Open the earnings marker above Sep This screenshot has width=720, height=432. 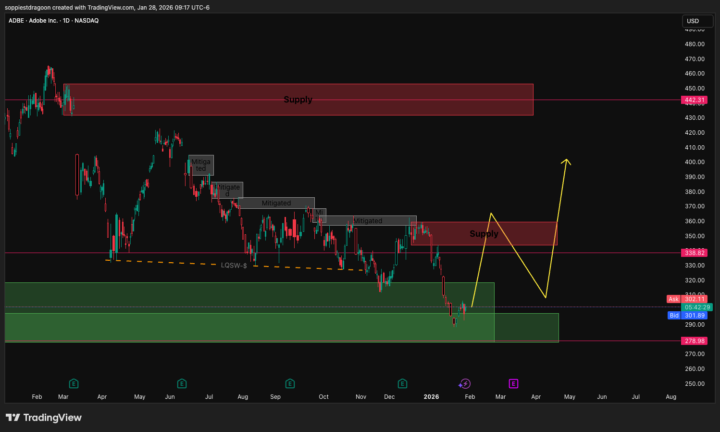coord(290,383)
